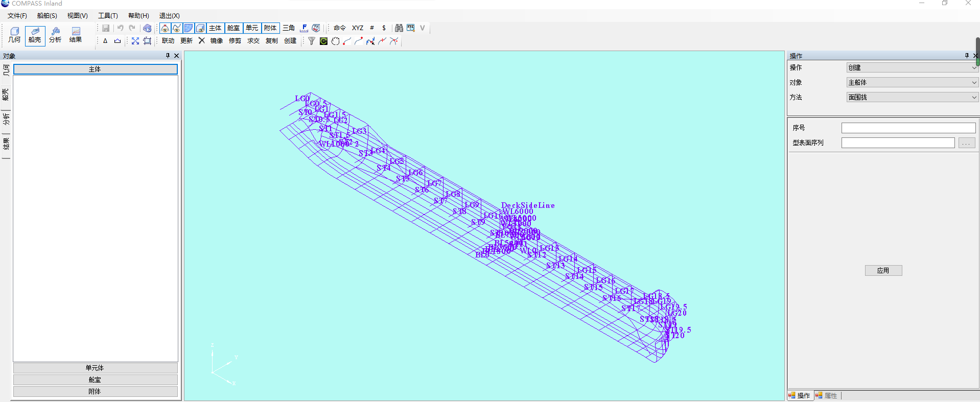The image size is (980, 402).
Task: Switch to the 属性 tab at bottom
Action: (x=827, y=395)
